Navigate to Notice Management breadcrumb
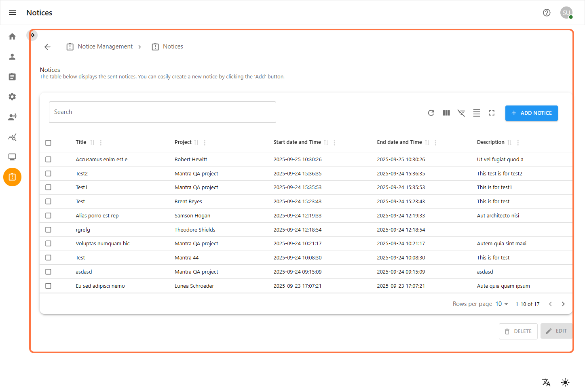Screen dimensions: 585x392 105,46
